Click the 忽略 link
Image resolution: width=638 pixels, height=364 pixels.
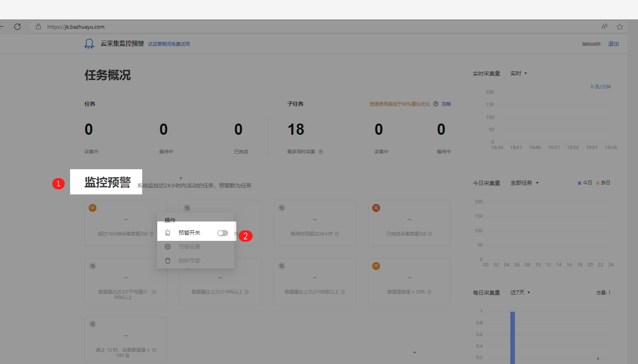coord(446,104)
